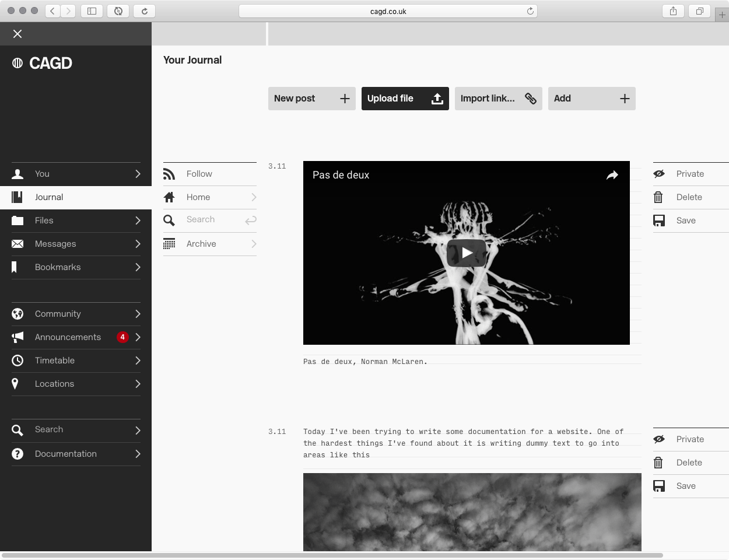The image size is (729, 560).
Task: Expand the Timetable menu chevron
Action: coord(138,360)
